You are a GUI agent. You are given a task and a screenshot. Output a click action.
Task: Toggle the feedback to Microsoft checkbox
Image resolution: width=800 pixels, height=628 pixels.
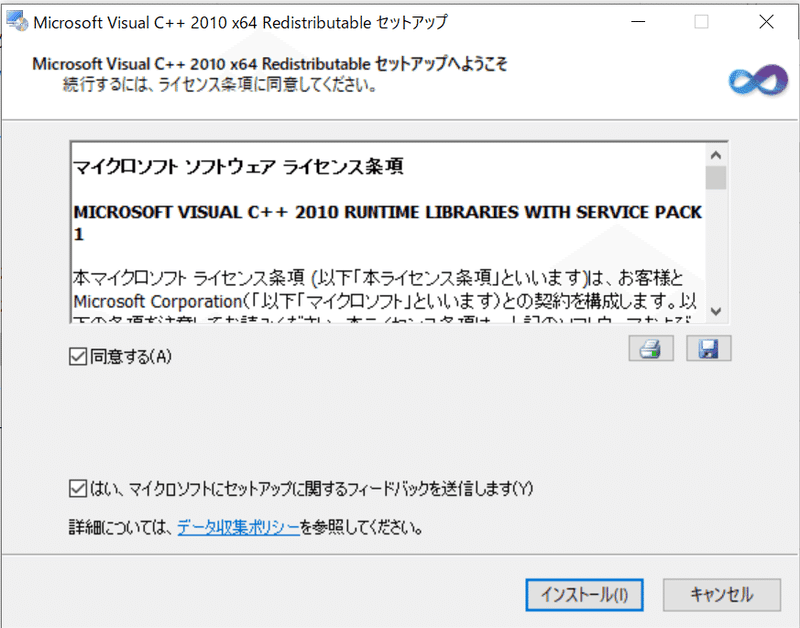pyautogui.click(x=78, y=489)
